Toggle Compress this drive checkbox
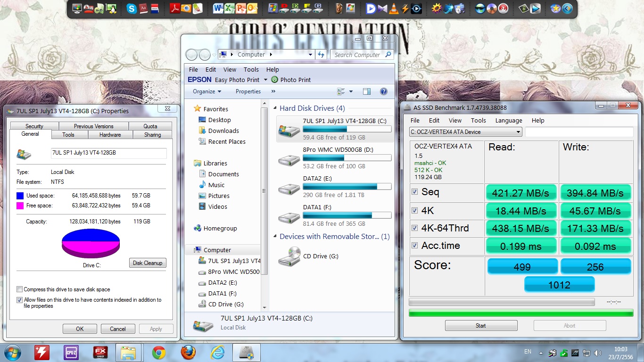The width and height of the screenshot is (644, 362). pyautogui.click(x=19, y=289)
